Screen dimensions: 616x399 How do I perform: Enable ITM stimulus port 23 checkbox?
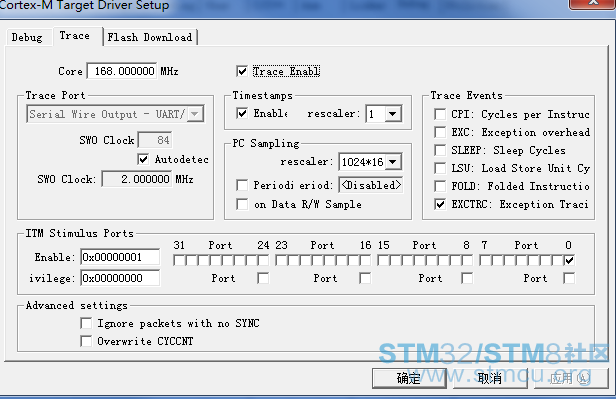tap(281, 260)
